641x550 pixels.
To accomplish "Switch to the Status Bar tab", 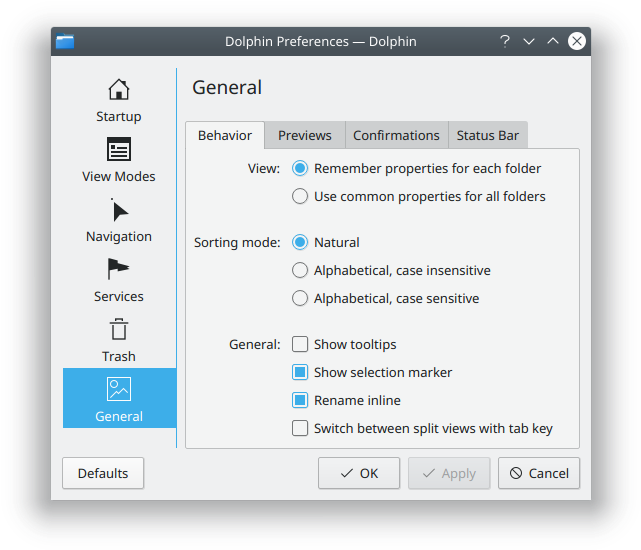I will 488,135.
